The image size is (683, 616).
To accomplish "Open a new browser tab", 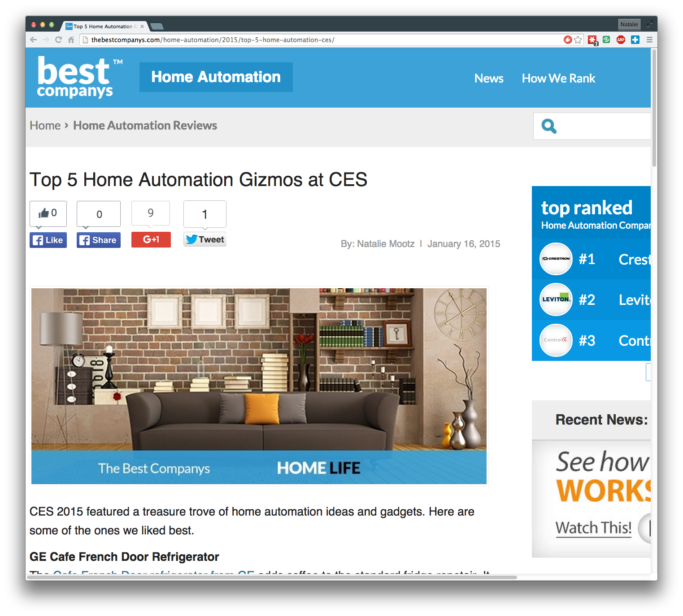I will [157, 26].
